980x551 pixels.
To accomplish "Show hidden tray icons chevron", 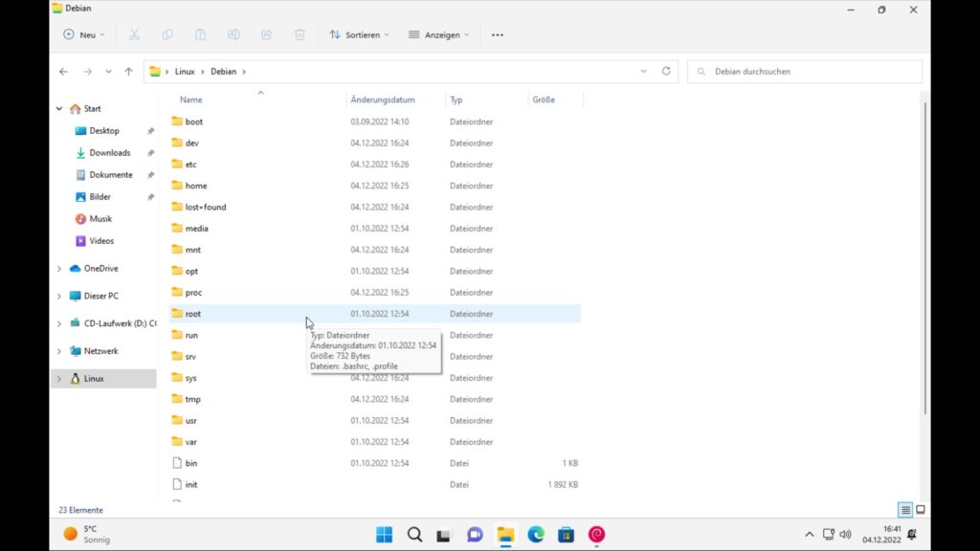I will point(810,535).
